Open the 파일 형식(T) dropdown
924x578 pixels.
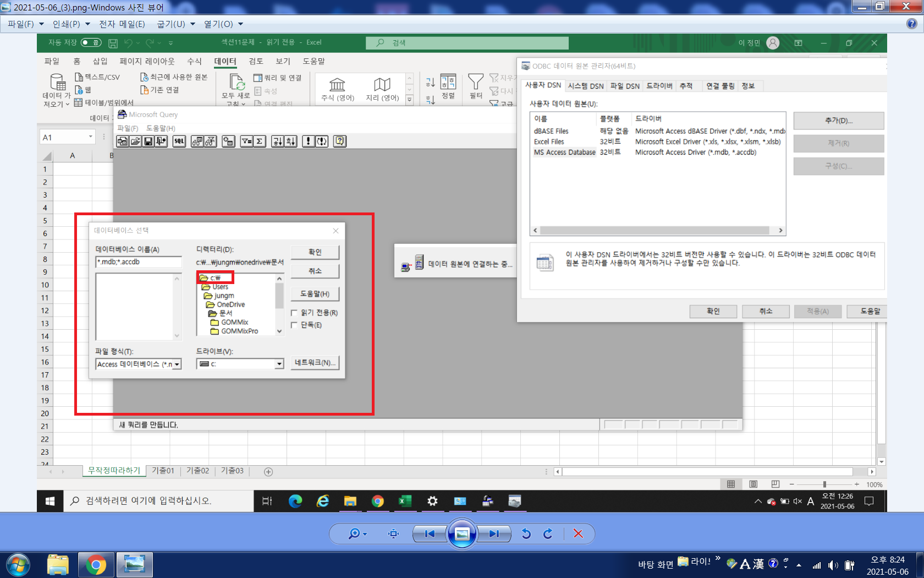177,364
